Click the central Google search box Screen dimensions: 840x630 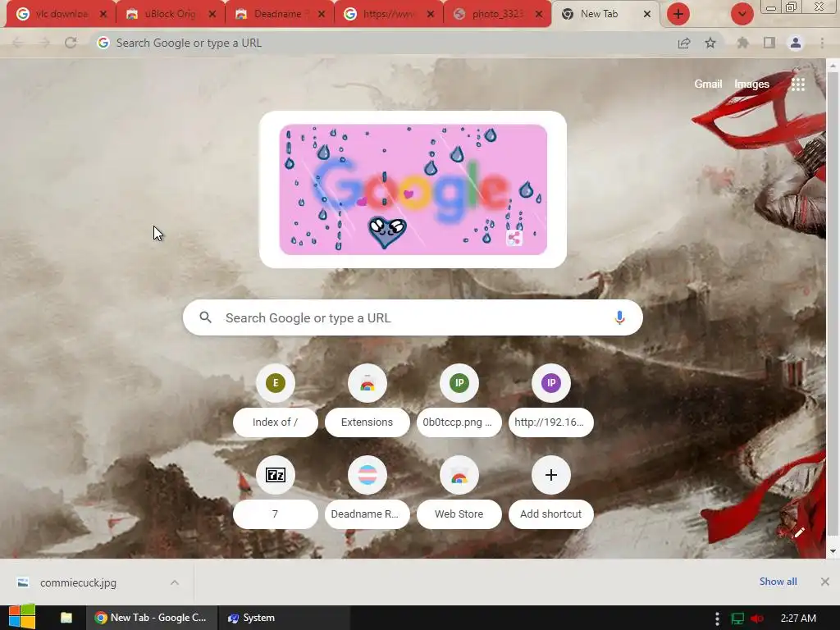pos(413,317)
